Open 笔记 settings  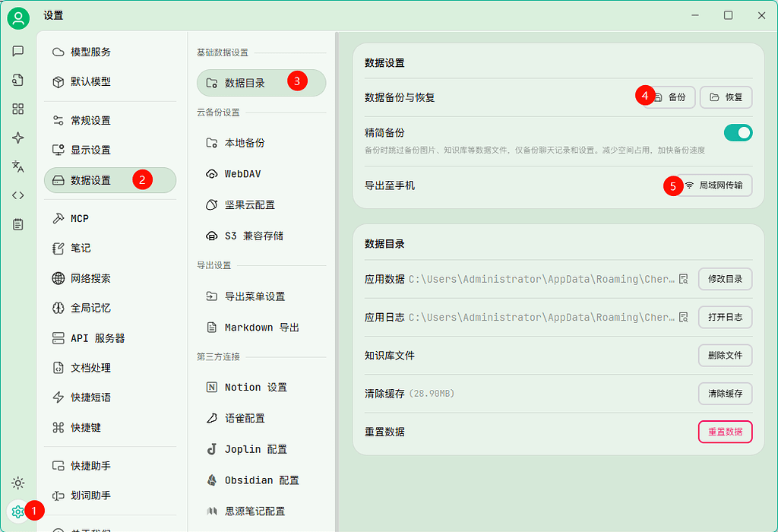coord(110,248)
